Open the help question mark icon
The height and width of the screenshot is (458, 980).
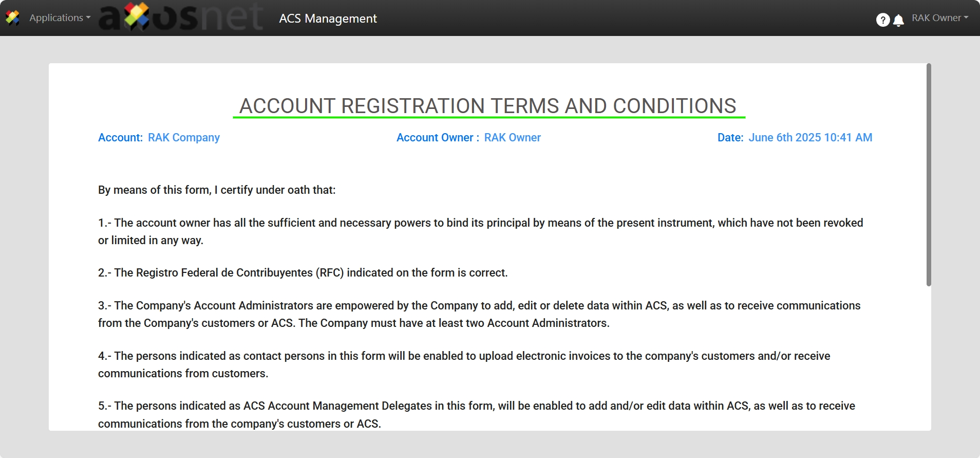tap(882, 20)
